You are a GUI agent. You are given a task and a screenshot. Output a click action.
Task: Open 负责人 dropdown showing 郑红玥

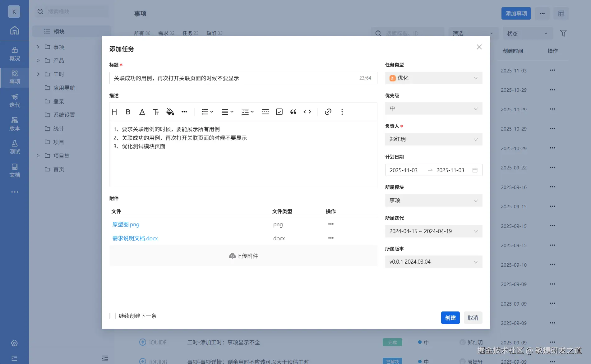tap(434, 139)
